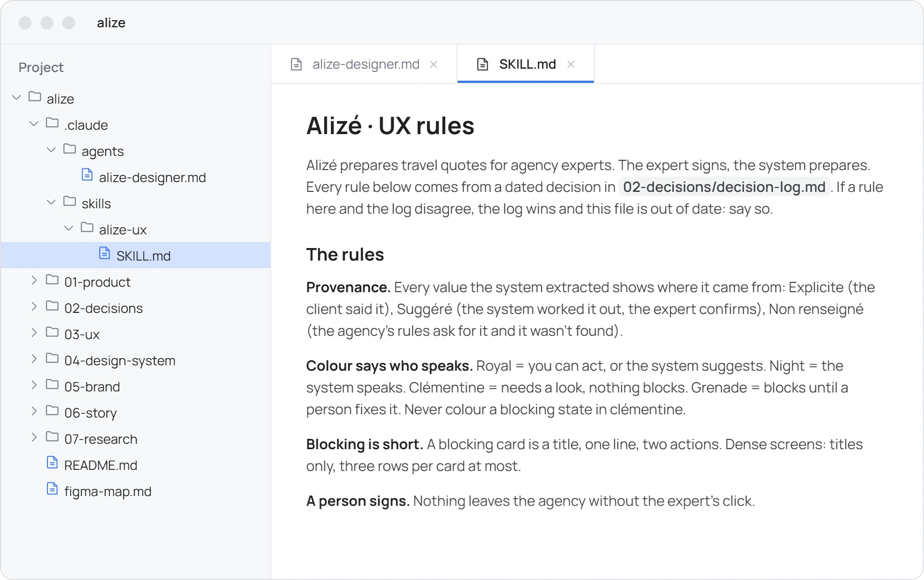Click the Project panel heading
924x580 pixels.
41,68
